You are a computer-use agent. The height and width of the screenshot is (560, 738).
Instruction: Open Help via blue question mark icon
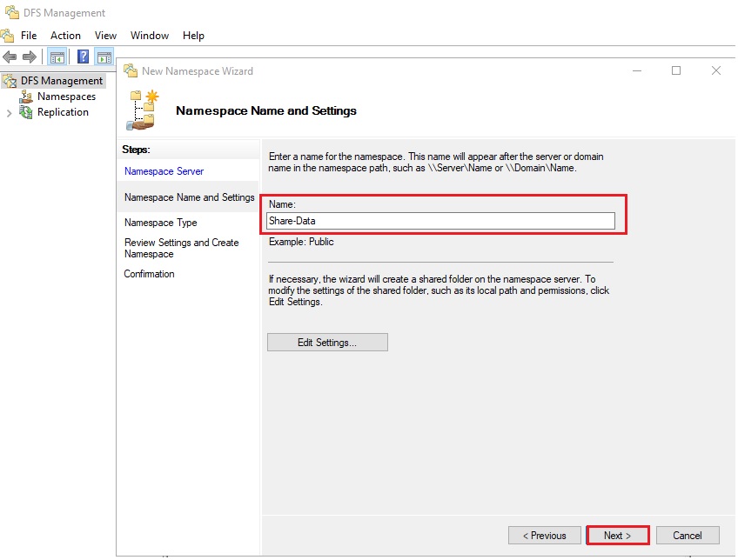click(x=83, y=57)
